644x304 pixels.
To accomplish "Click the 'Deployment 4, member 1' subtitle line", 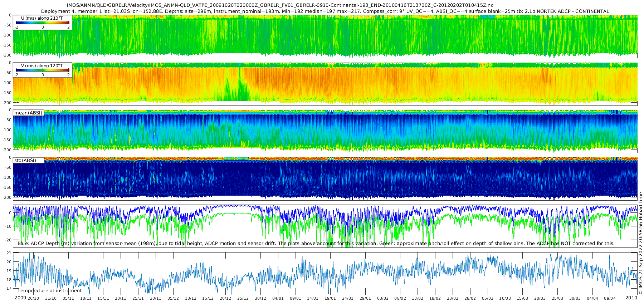I will tap(325, 11).
